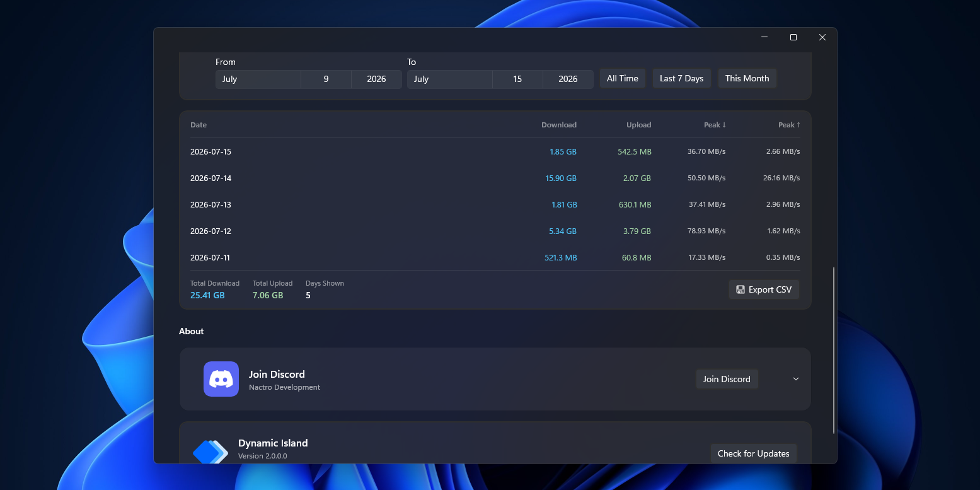The height and width of the screenshot is (490, 980).
Task: Click the Upload column header
Action: tap(638, 125)
